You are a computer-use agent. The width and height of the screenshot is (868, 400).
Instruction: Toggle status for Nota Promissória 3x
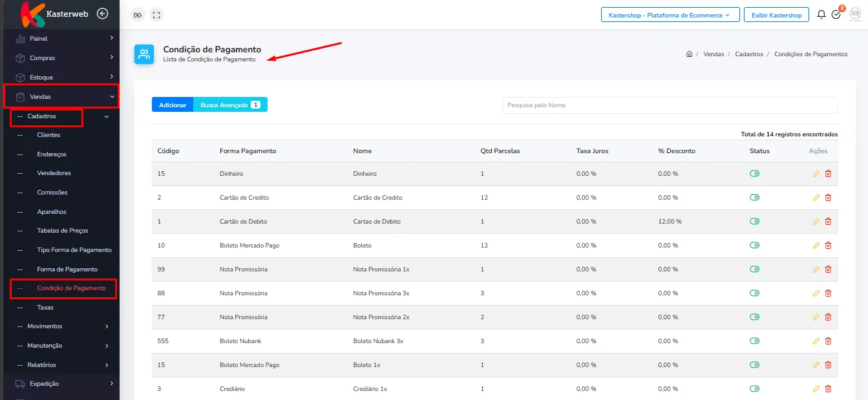pyautogui.click(x=754, y=293)
